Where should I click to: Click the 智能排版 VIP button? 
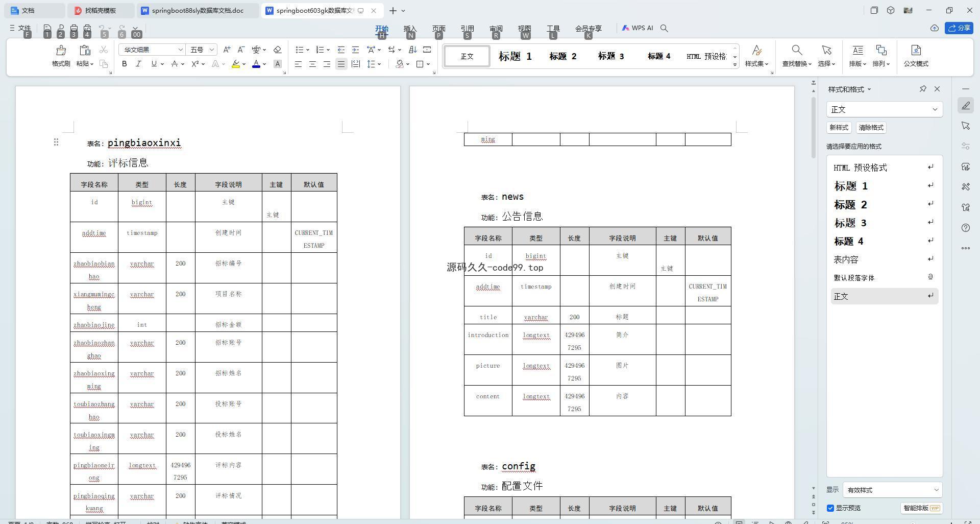pos(921,508)
